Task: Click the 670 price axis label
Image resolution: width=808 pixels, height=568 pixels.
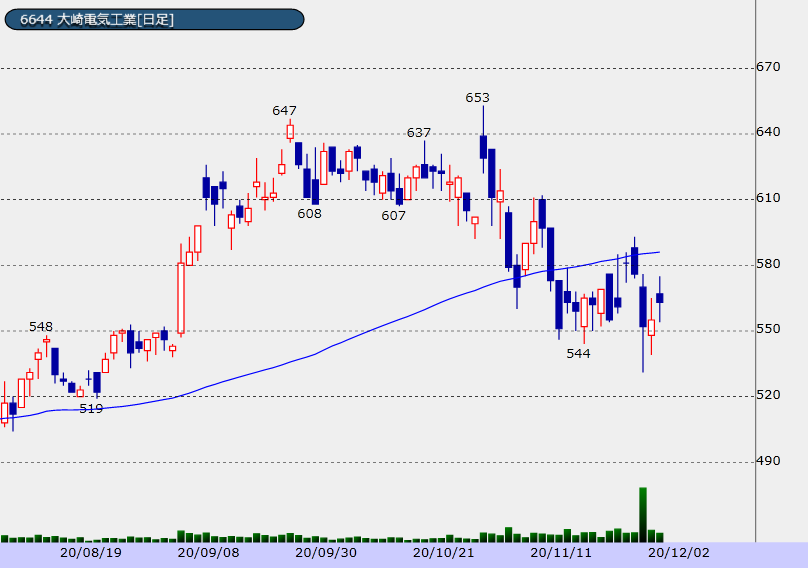Action: pyautogui.click(x=768, y=67)
